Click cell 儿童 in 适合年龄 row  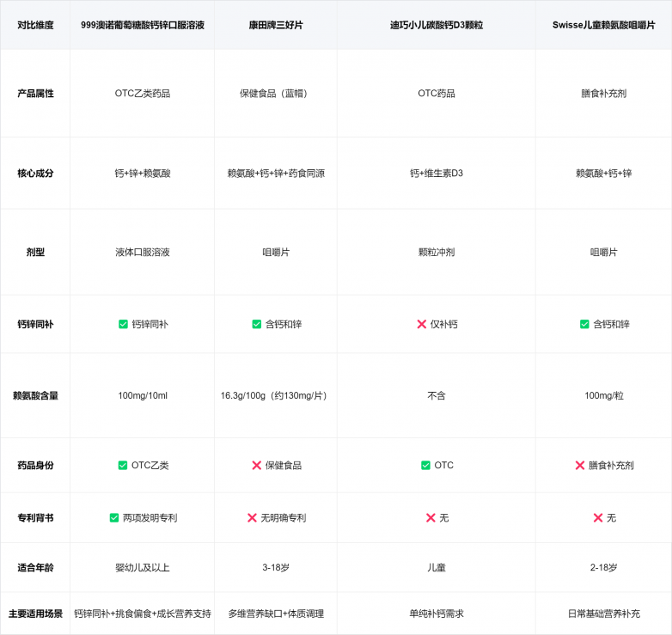click(437, 568)
